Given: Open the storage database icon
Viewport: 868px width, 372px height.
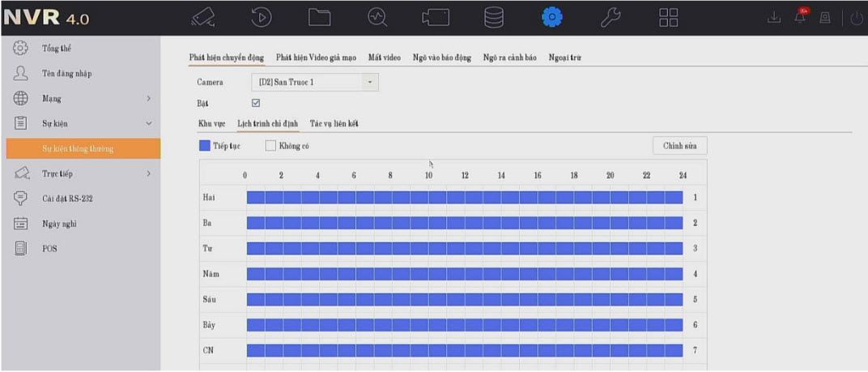Looking at the screenshot, I should coord(494,18).
